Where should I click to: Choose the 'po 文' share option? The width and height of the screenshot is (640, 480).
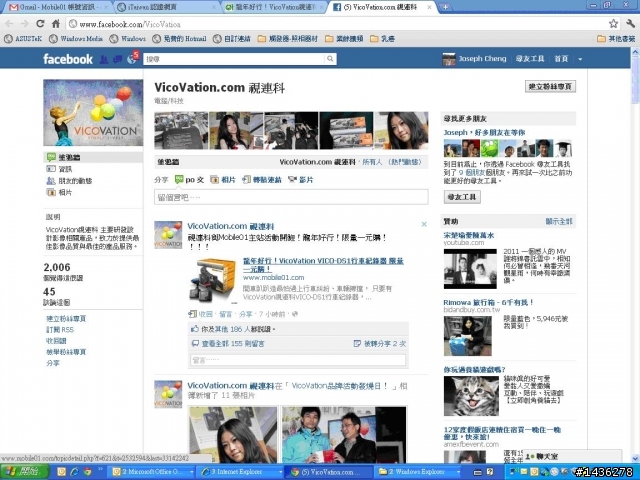coord(189,180)
